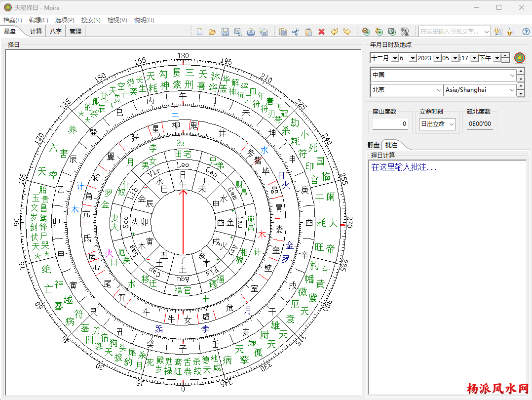Image resolution: width=532 pixels, height=400 pixels.
Task: Switch to the 八字 tab
Action: [56, 31]
